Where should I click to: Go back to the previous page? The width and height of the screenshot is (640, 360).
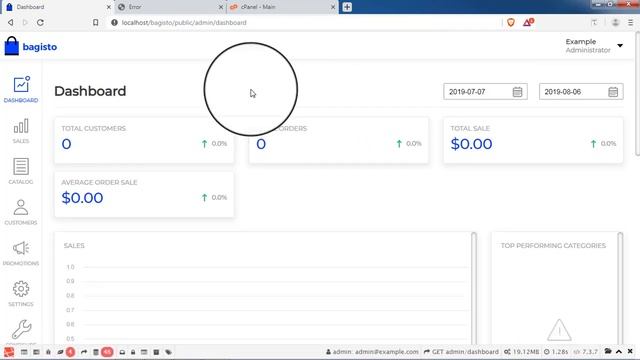[x=11, y=22]
